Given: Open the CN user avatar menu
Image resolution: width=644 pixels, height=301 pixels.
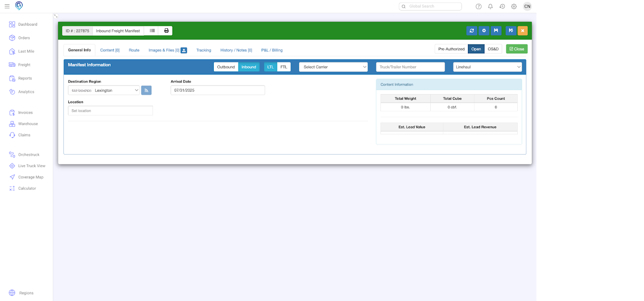Looking at the screenshot, I should (527, 6).
